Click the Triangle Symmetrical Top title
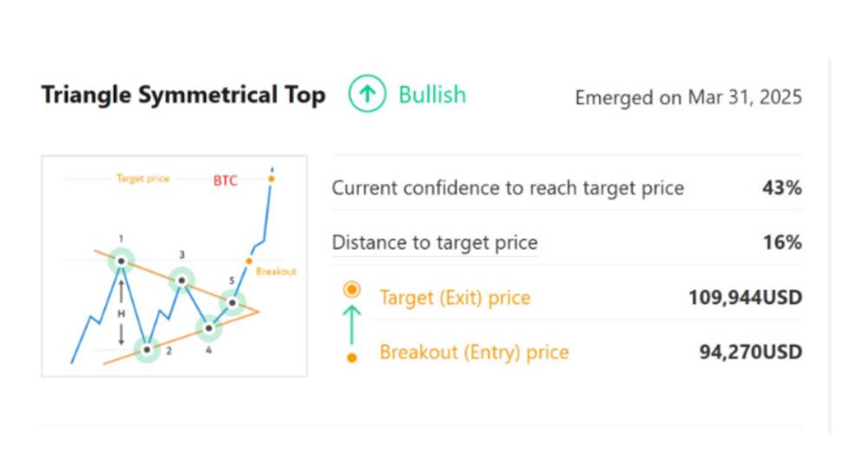Viewport: 868px width, 453px height. pos(183,95)
